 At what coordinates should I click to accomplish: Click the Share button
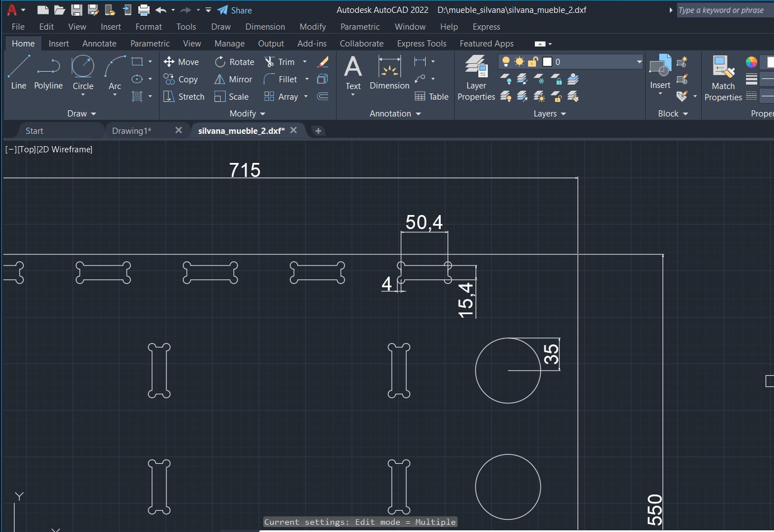[235, 10]
